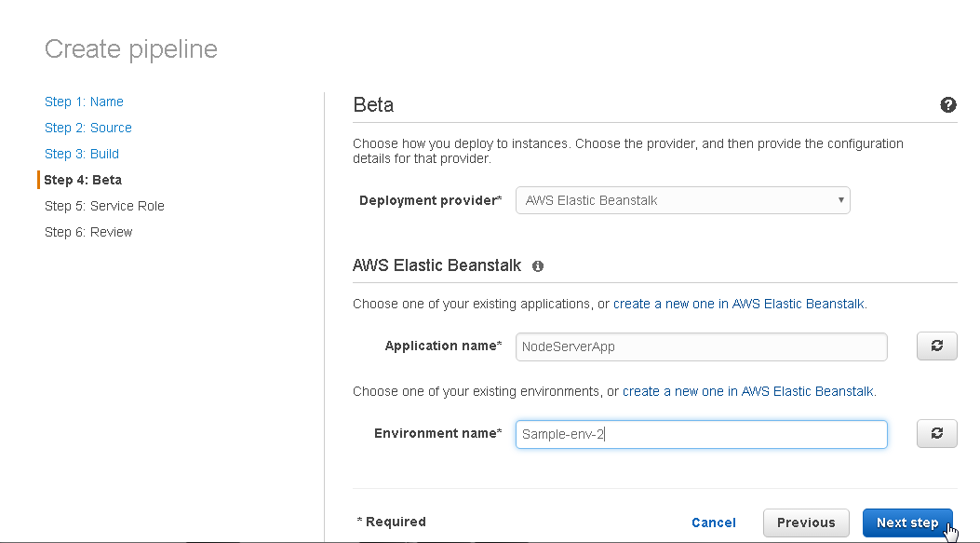Click the Beta section heading
This screenshot has height=543, width=980.
(373, 104)
